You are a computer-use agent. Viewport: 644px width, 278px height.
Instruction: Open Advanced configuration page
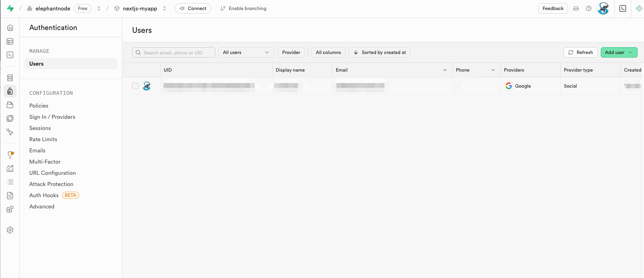click(42, 206)
